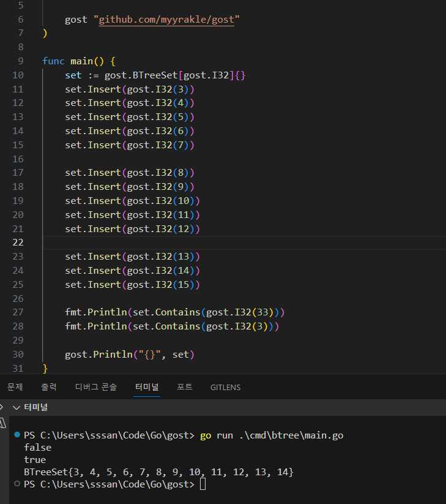Click blue command marker beside go run

[x=17, y=435]
